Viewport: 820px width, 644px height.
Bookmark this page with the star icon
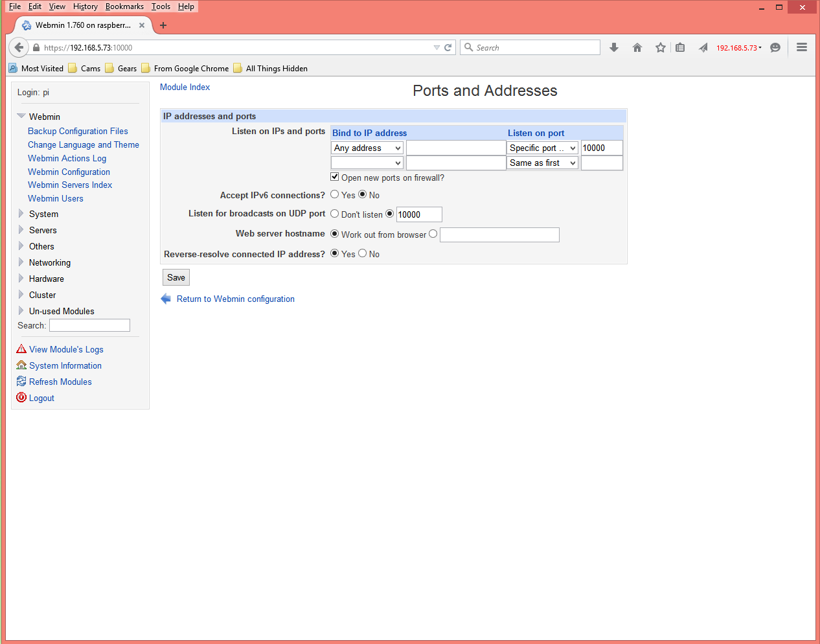coord(661,47)
